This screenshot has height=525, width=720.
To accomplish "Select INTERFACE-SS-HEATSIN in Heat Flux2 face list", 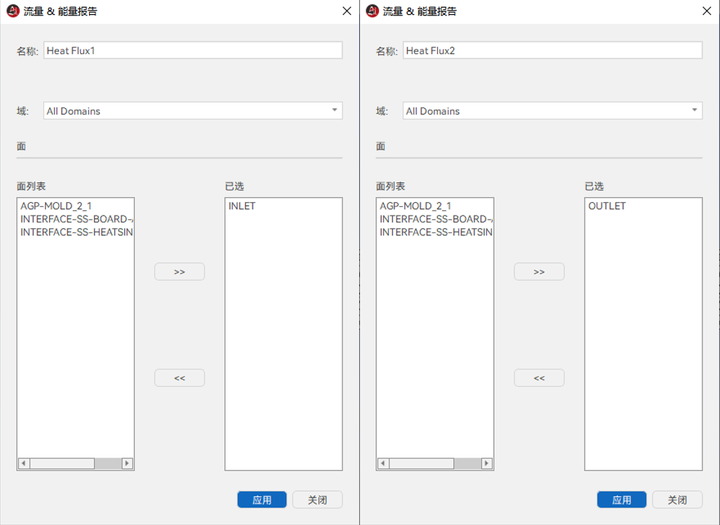I will tap(436, 232).
